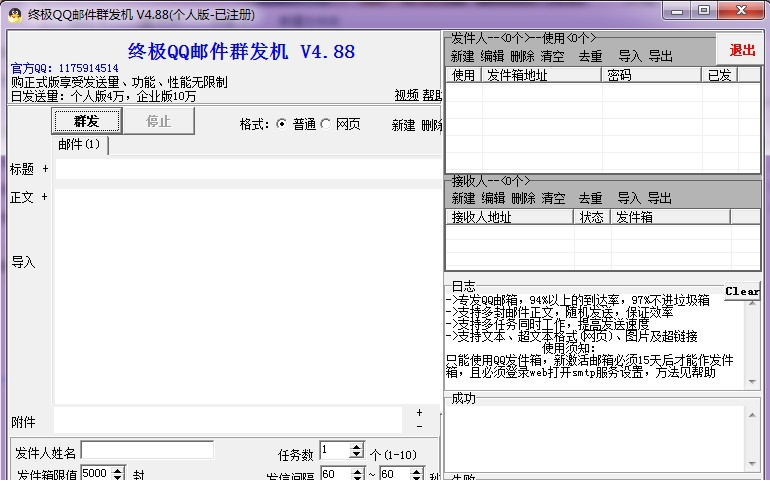Increase 任务数 with up arrow
This screenshot has width=770, height=499.
(357, 446)
